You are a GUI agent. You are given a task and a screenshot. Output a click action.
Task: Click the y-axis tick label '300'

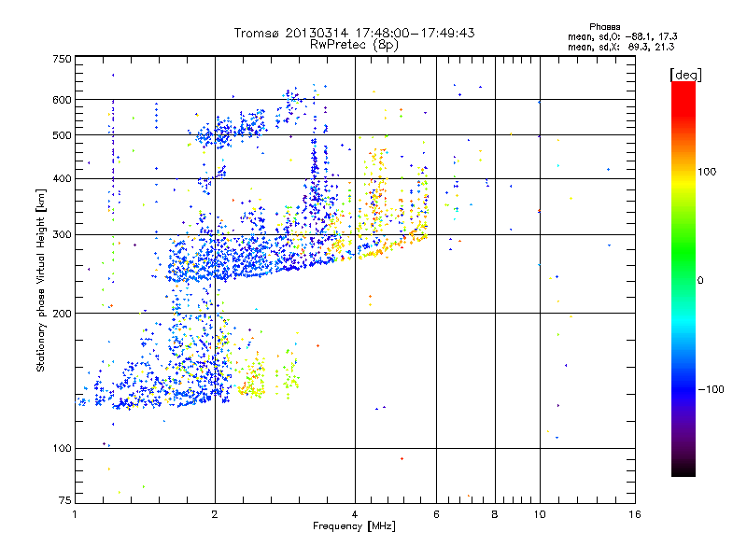62,234
